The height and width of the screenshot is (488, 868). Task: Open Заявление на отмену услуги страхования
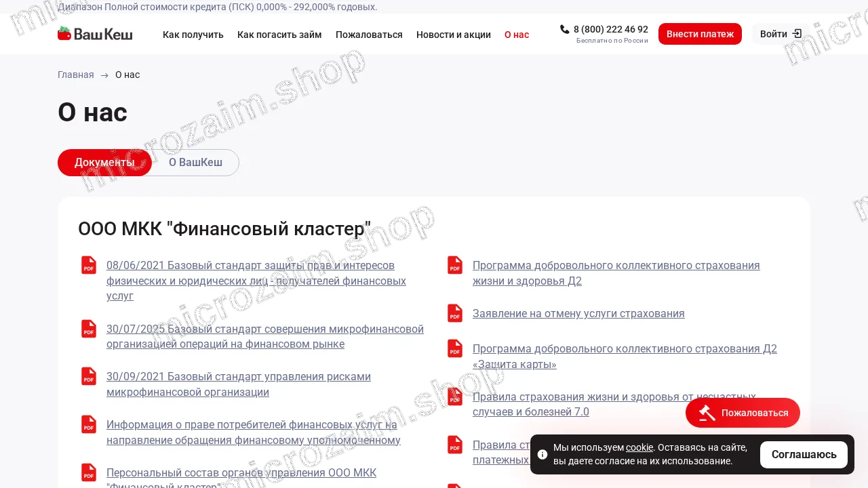pyautogui.click(x=578, y=313)
